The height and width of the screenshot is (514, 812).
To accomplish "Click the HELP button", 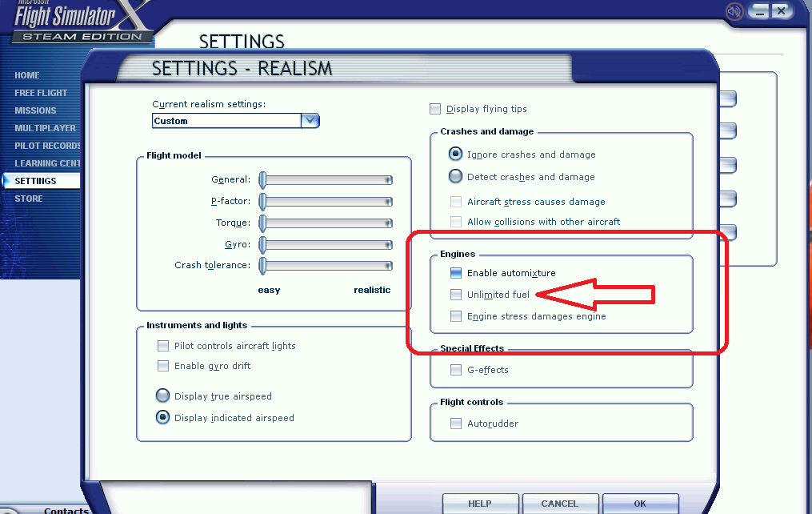I will pyautogui.click(x=480, y=504).
